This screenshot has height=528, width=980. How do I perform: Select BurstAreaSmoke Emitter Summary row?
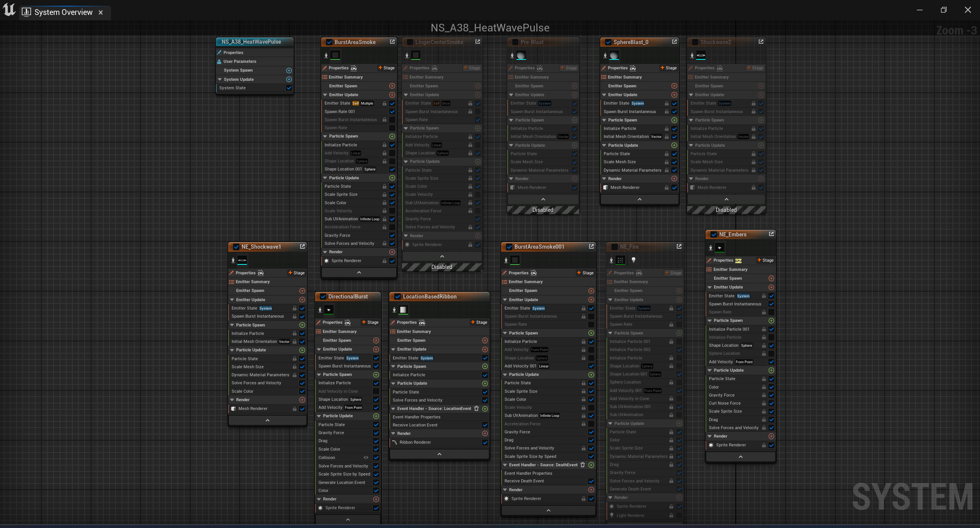(359, 77)
